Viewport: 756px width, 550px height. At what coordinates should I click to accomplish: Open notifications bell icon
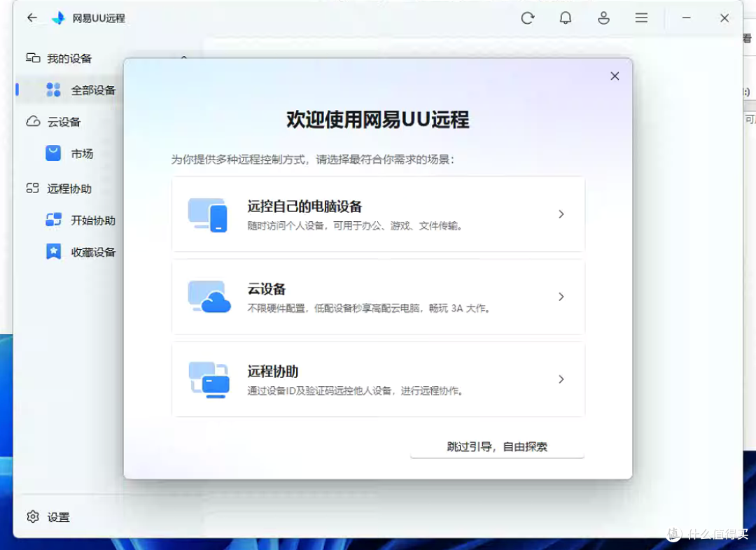click(x=566, y=18)
